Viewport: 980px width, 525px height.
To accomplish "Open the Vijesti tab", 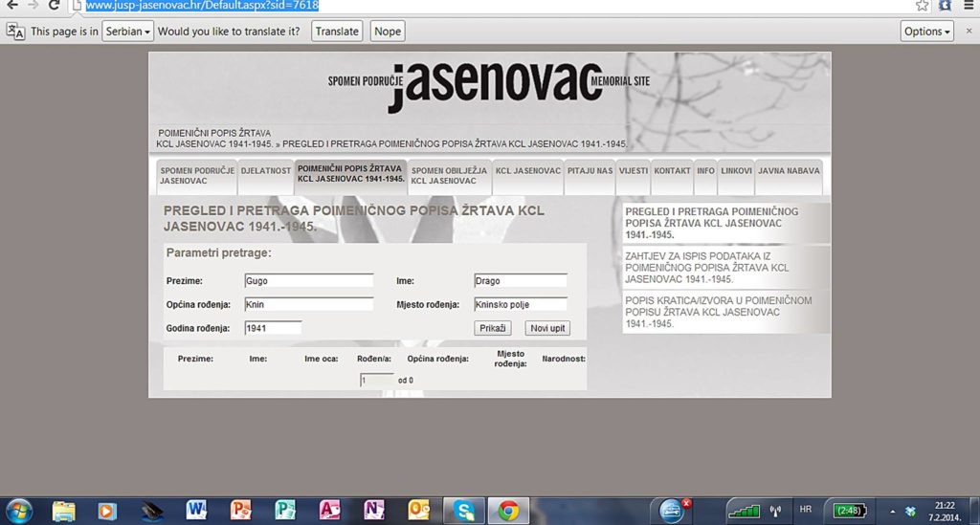I will coord(634,176).
